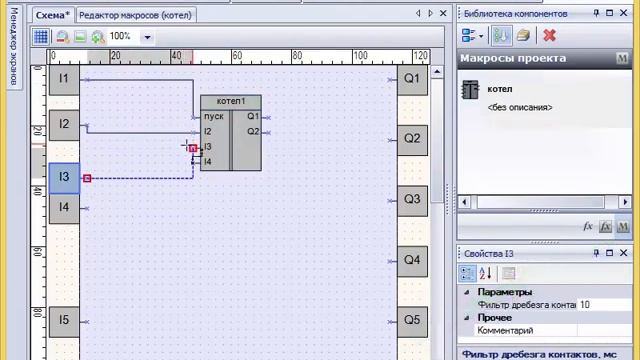Click the M button in Макросы проекта header
Image resolution: width=640 pixels, height=360 pixels.
pos(622,58)
